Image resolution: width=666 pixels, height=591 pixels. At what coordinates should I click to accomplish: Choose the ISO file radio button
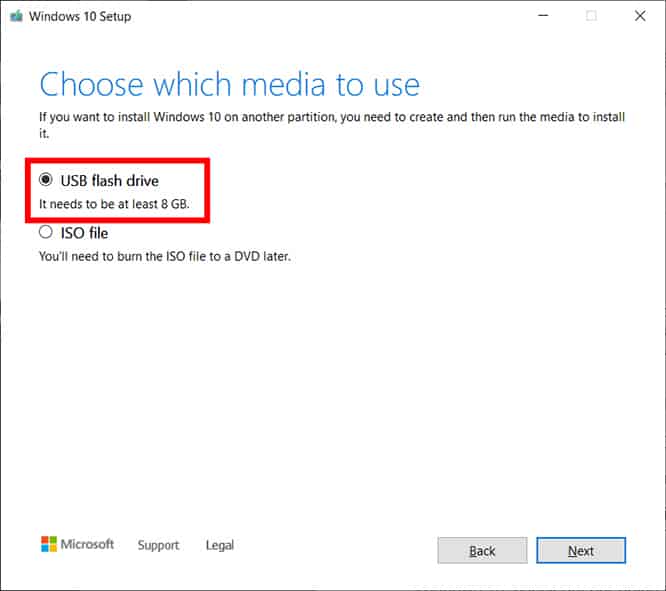45,233
